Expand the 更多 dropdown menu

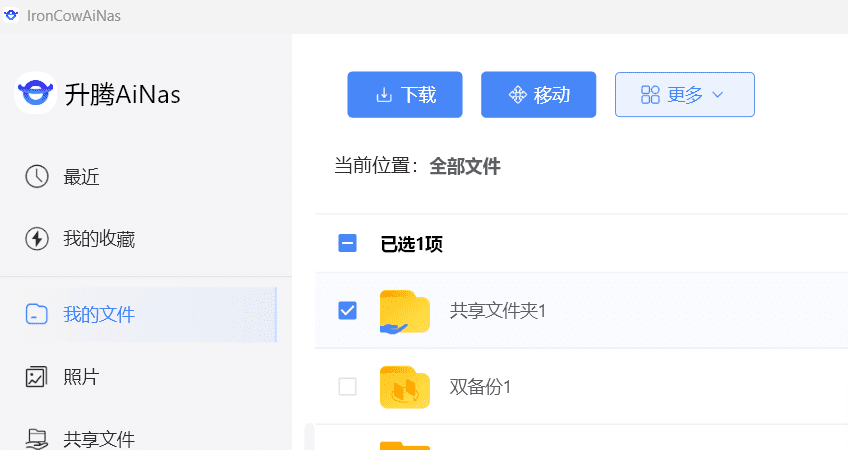click(684, 95)
